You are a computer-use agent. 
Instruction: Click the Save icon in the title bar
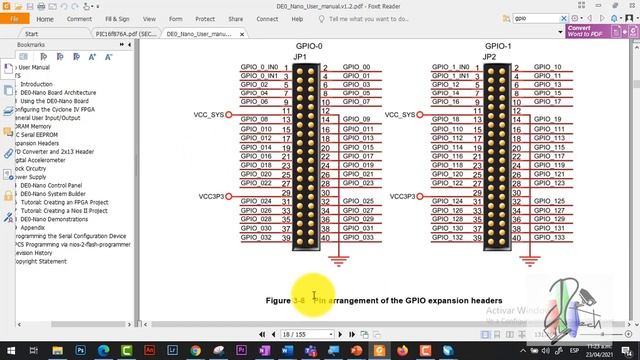[30, 7]
